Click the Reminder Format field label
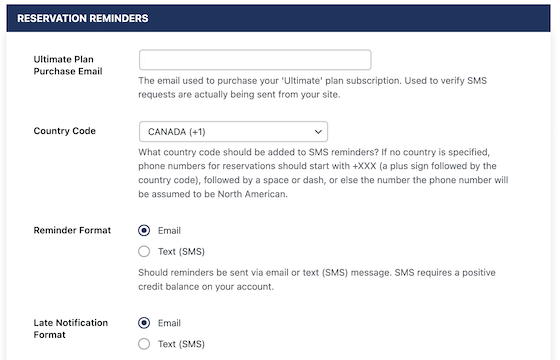Image resolution: width=560 pixels, height=360 pixels. (x=72, y=230)
